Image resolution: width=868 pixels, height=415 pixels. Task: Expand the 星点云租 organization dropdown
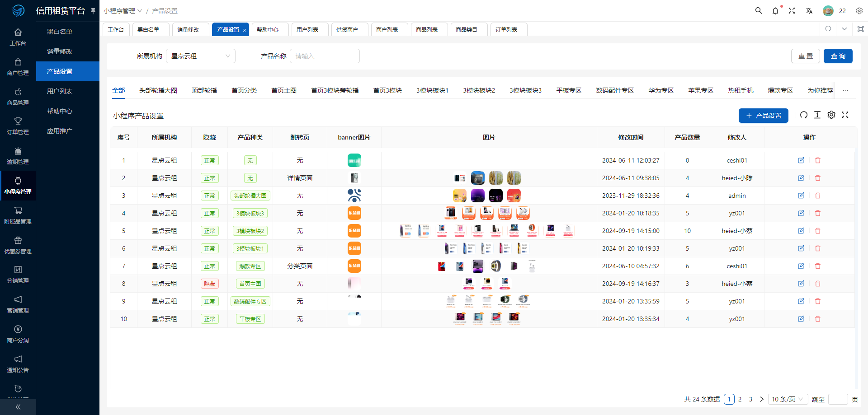201,56
